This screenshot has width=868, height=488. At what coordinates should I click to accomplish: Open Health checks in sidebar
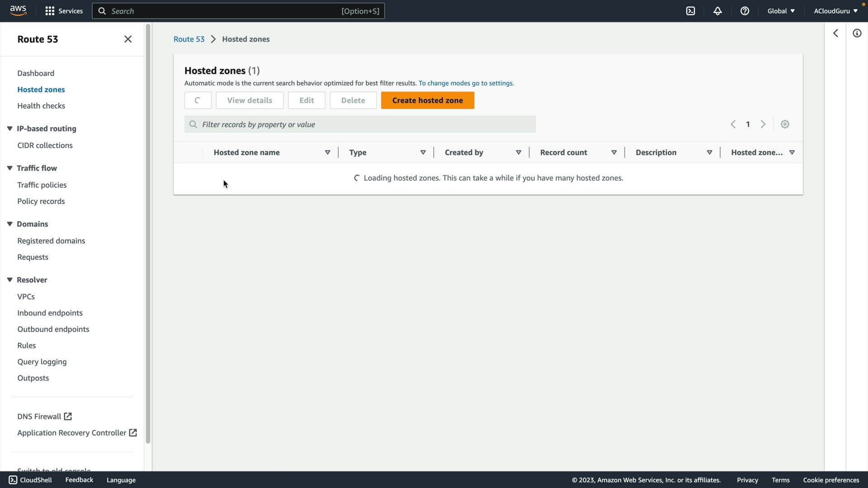[x=41, y=106]
